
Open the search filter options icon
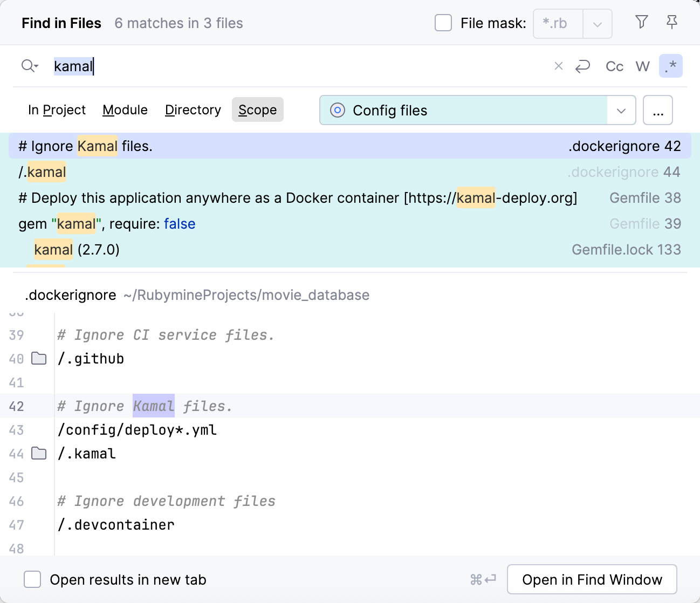[x=641, y=23]
